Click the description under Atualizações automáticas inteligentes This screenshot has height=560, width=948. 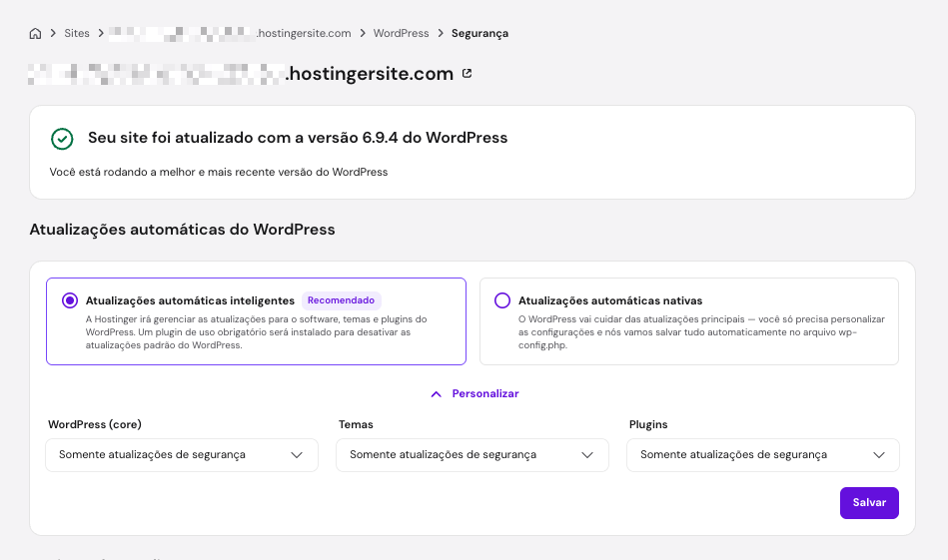tap(257, 332)
